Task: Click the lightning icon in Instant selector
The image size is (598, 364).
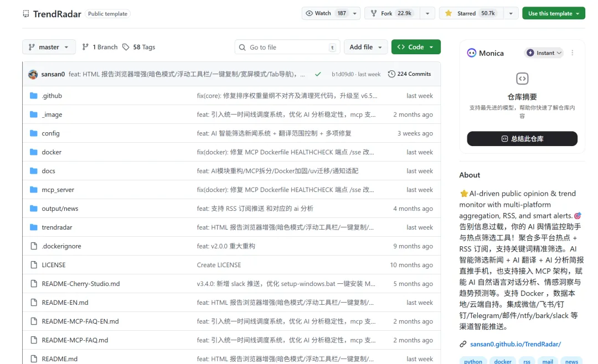Action: coord(530,53)
